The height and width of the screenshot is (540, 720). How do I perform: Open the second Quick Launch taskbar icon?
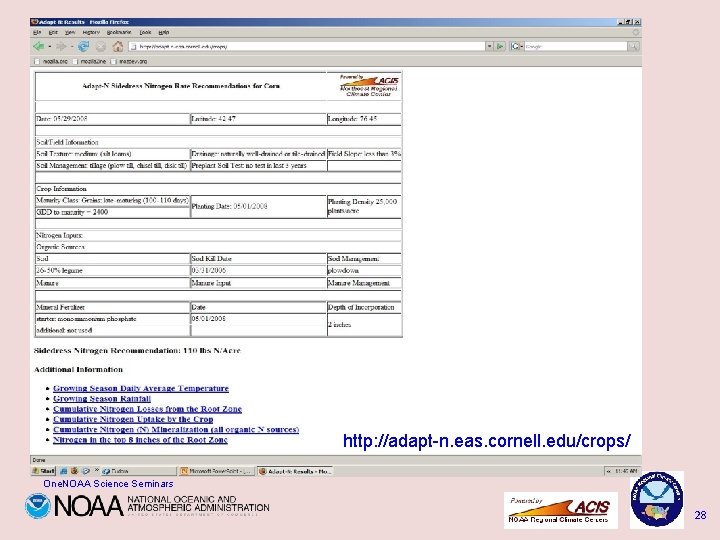coord(74,471)
